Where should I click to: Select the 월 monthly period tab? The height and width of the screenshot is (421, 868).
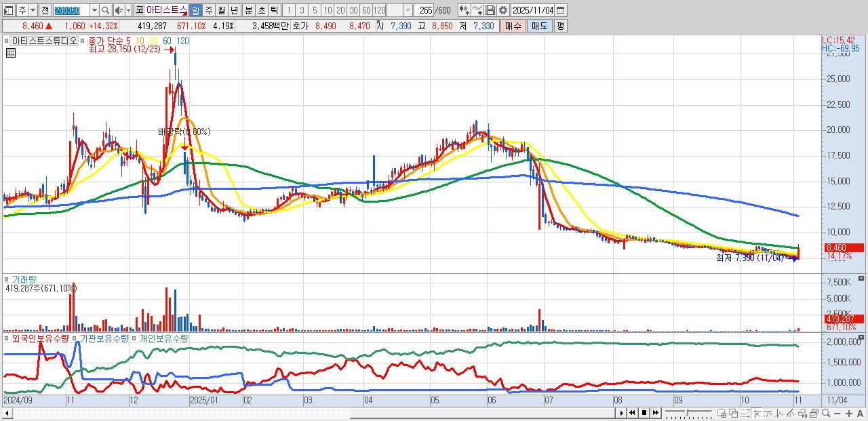(x=221, y=10)
